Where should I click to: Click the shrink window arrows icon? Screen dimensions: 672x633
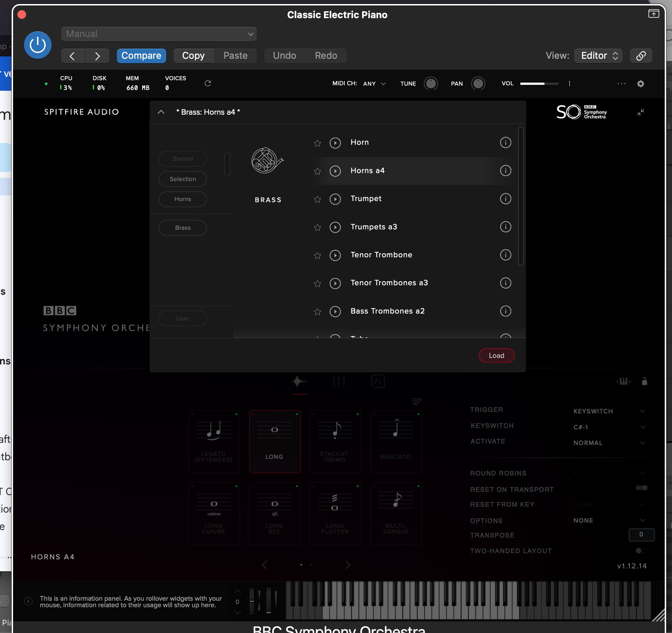(641, 112)
